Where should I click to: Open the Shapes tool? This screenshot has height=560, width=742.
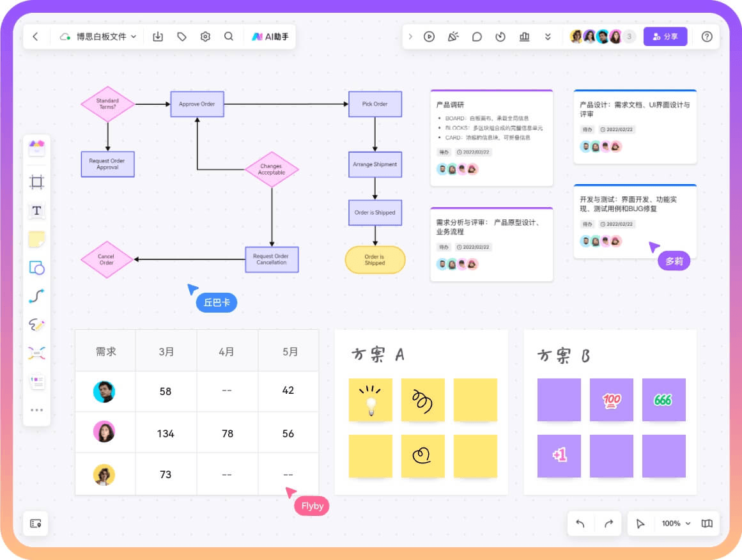coord(36,268)
